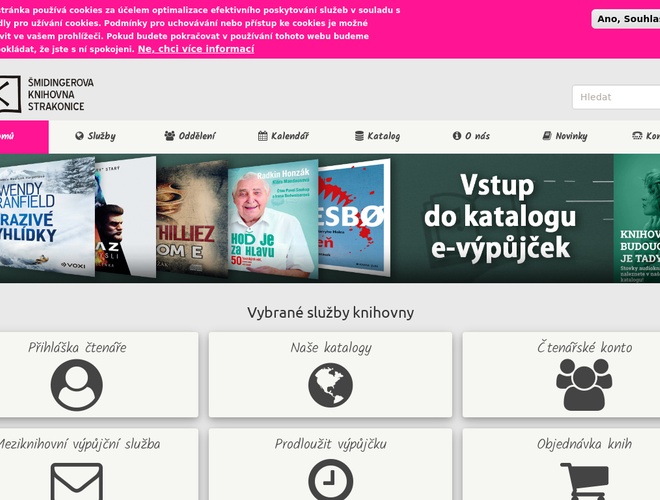Open the Služby menu item
Viewport: 660px width, 500px height.
pyautogui.click(x=96, y=136)
